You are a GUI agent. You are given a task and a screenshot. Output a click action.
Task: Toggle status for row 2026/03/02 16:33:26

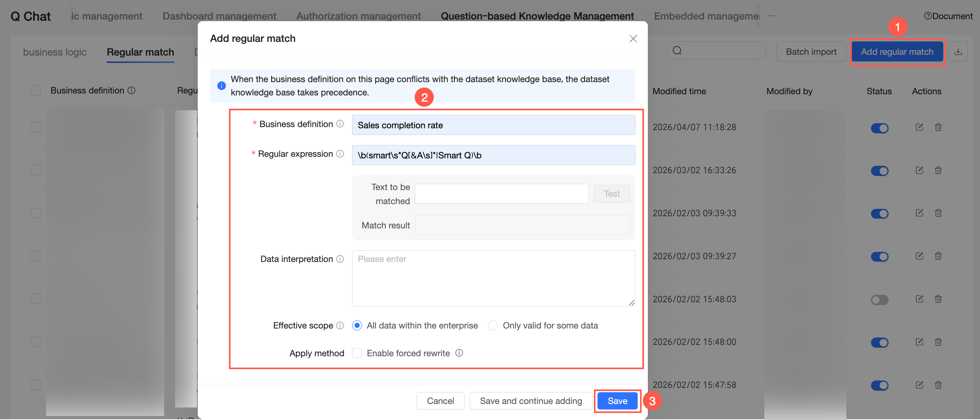pyautogui.click(x=880, y=171)
